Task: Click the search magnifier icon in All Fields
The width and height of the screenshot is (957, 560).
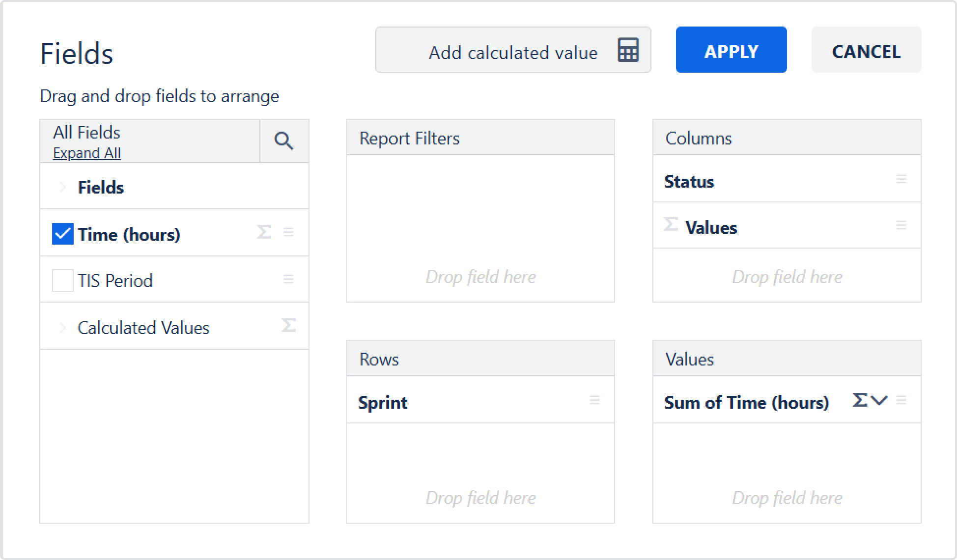Action: (283, 141)
